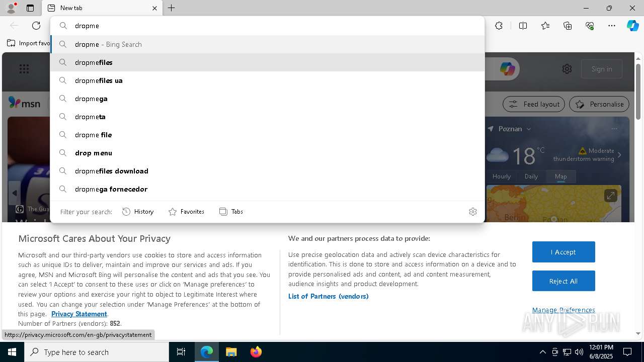Open the taskbar clock and date
This screenshot has width=644, height=362.
tap(601, 352)
